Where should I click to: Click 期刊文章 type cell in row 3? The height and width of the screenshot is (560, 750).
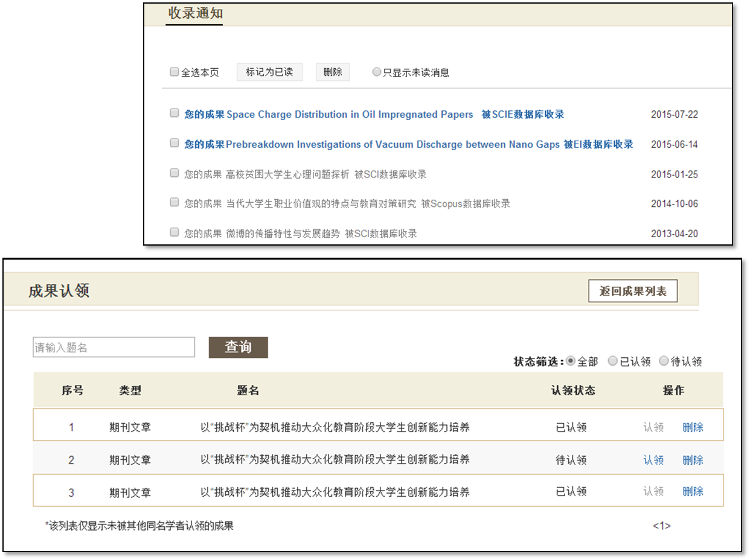point(130,493)
